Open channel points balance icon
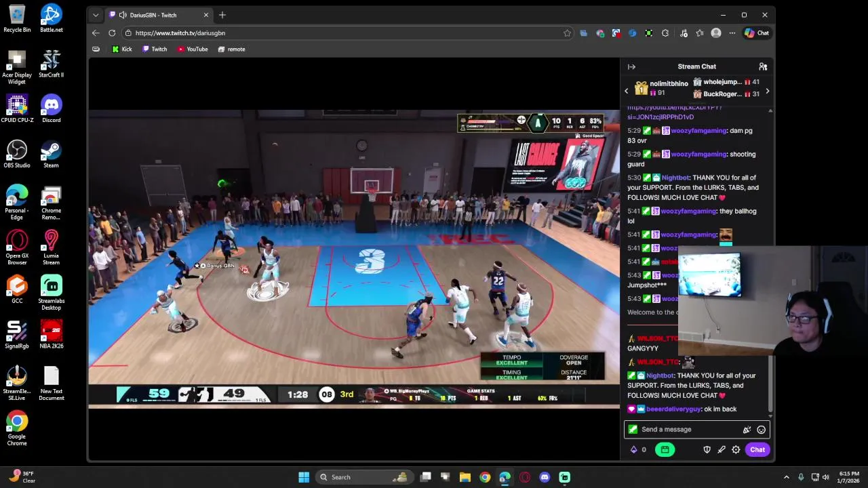The image size is (868, 488). pyautogui.click(x=638, y=449)
